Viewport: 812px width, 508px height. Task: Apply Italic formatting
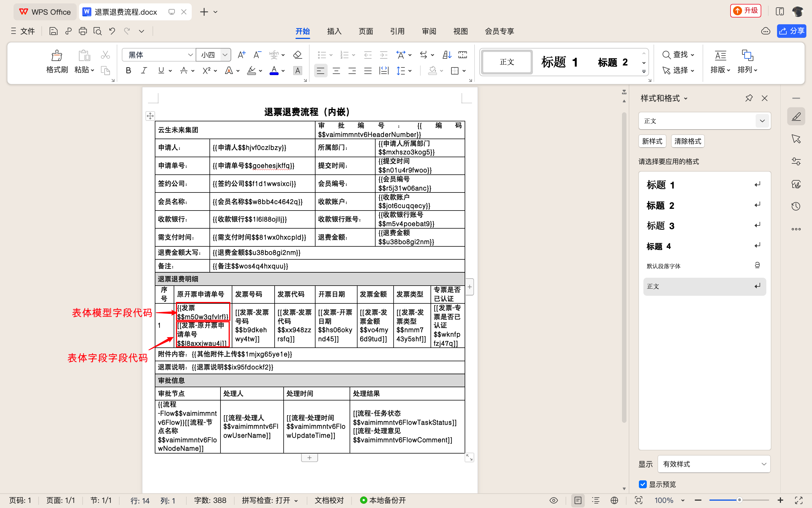[x=144, y=71]
